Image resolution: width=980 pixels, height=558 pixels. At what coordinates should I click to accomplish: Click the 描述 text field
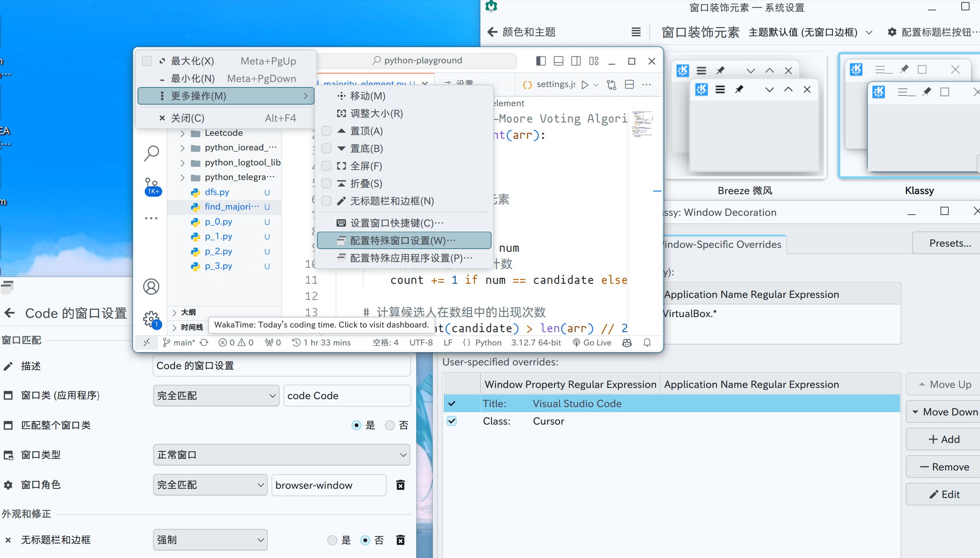(281, 366)
